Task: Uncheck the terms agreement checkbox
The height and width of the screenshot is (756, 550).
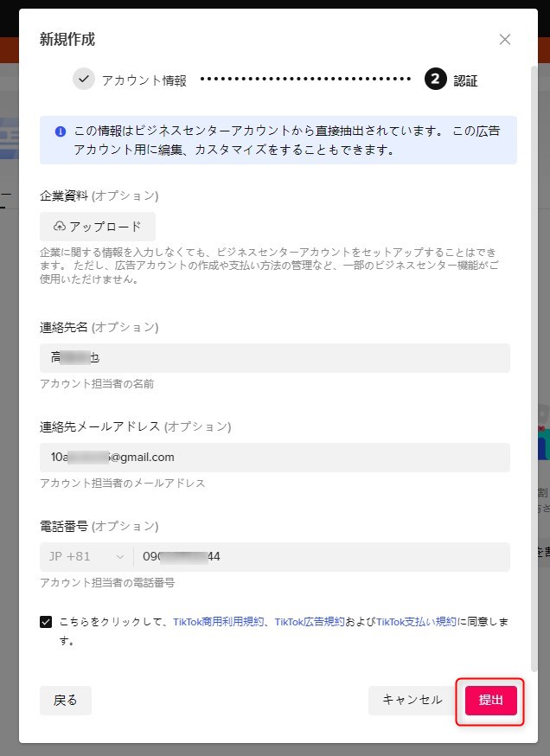Action: tap(46, 622)
